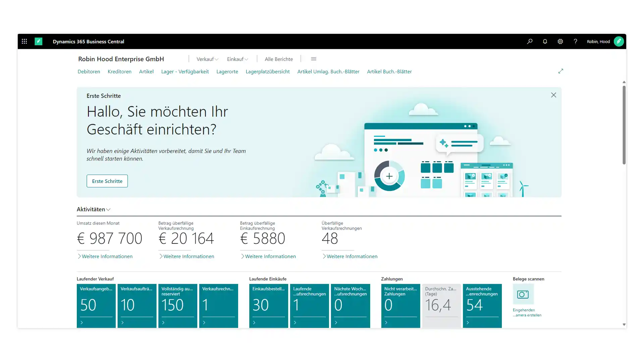Screen dimensions: 644x362
Task: Open Weitere Informationen under überfällige Einkaufsrechnung amount
Action: point(268,256)
